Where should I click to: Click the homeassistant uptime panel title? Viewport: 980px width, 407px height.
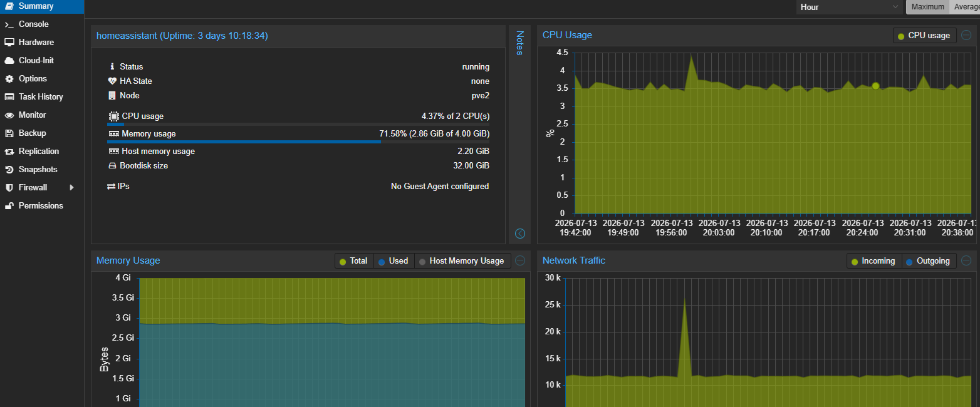click(182, 36)
